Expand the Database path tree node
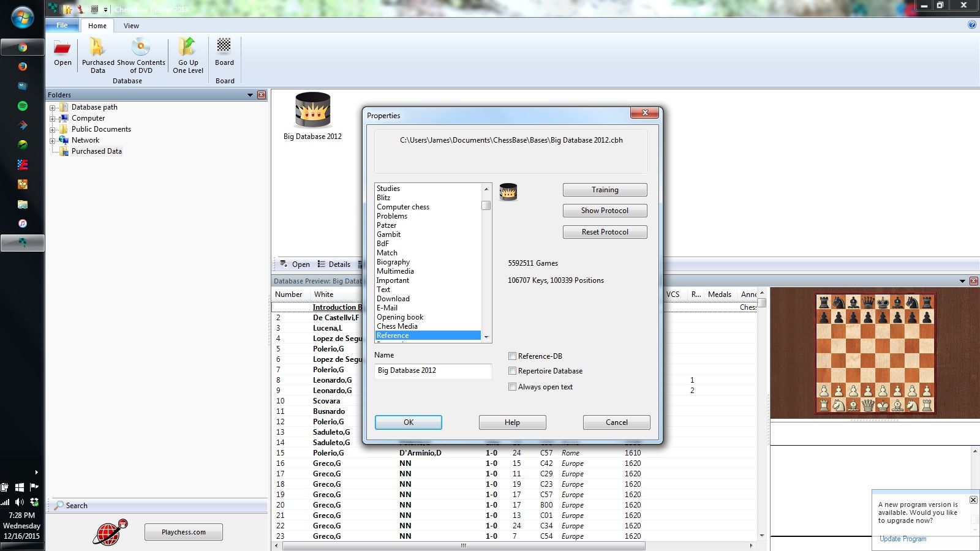 pyautogui.click(x=53, y=108)
